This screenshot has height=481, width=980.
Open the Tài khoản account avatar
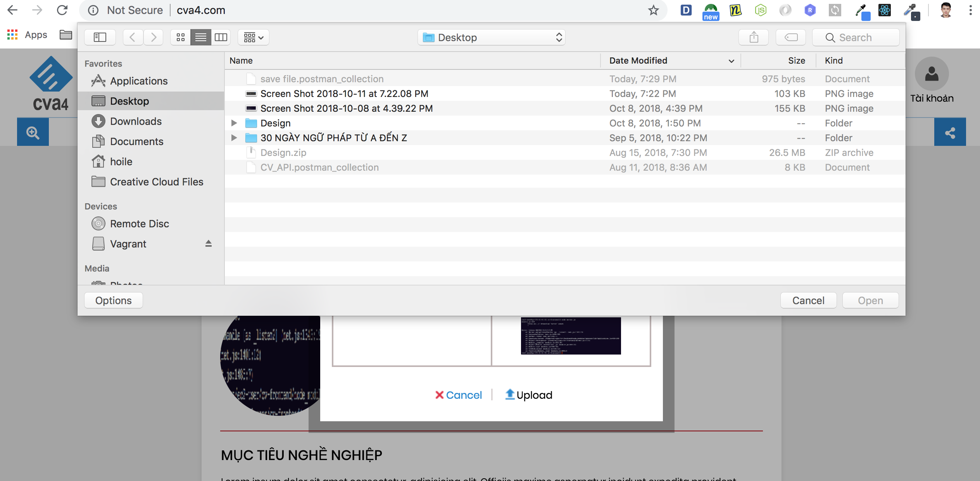click(x=932, y=74)
